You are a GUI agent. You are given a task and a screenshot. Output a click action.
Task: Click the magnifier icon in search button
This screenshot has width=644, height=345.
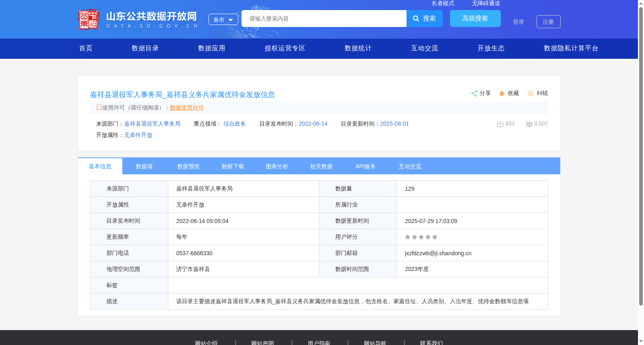[x=416, y=19]
